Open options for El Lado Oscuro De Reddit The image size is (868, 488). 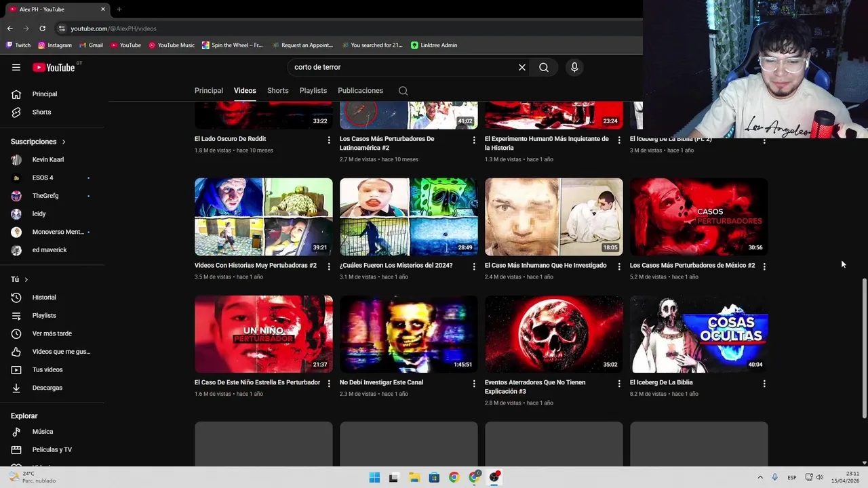329,140
